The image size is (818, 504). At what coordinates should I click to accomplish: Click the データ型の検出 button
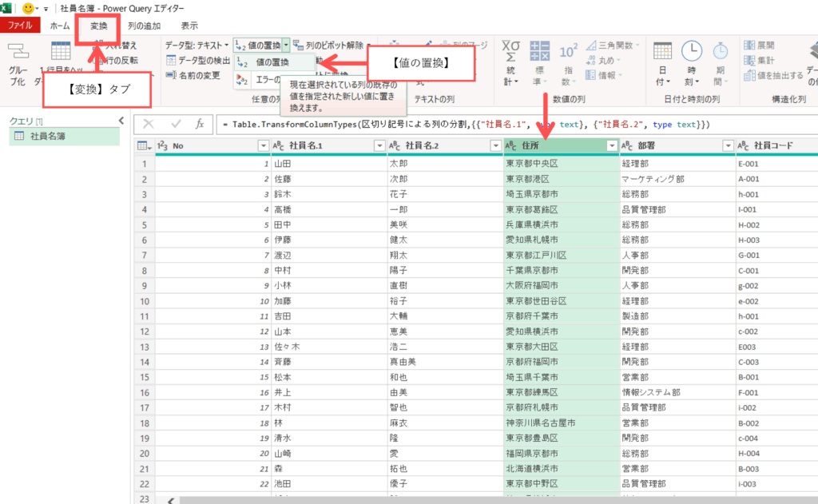click(198, 61)
